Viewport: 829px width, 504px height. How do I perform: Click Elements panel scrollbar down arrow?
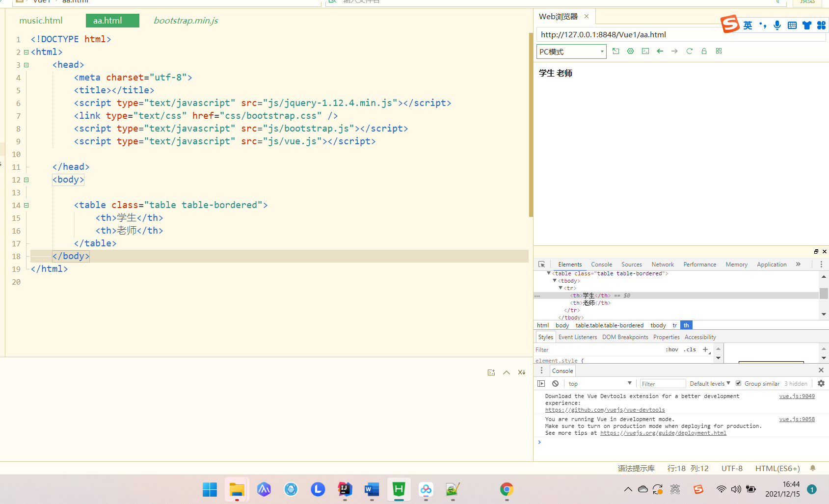[824, 314]
